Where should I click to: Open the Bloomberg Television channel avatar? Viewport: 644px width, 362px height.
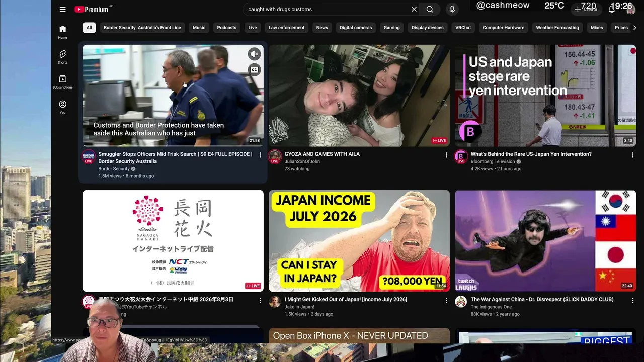(x=461, y=157)
